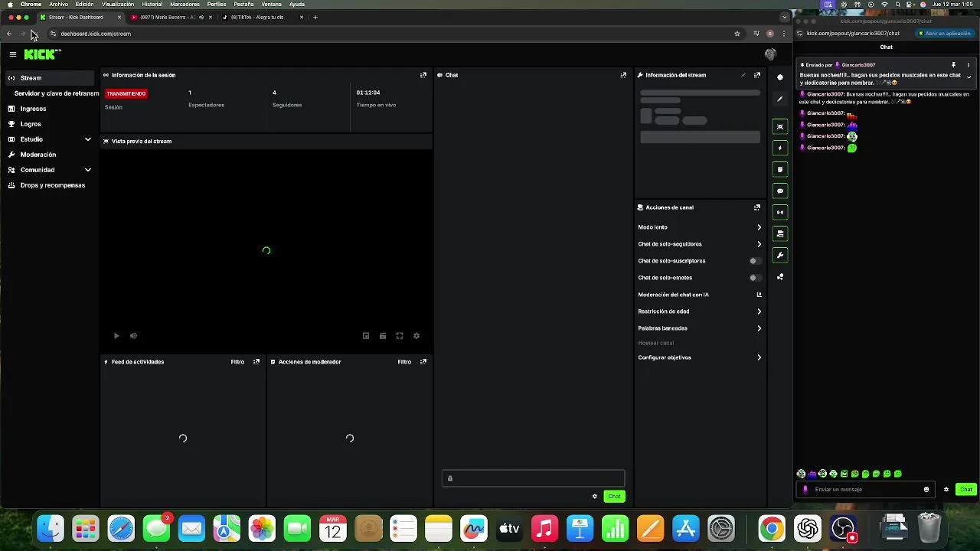Pop out the Feed de actividades panel
Image resolution: width=980 pixels, height=551 pixels.
point(256,362)
